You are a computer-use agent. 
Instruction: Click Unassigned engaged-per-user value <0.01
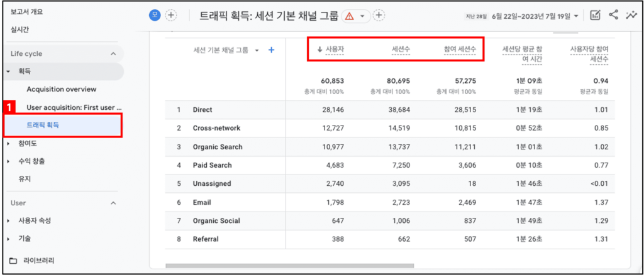(x=599, y=183)
